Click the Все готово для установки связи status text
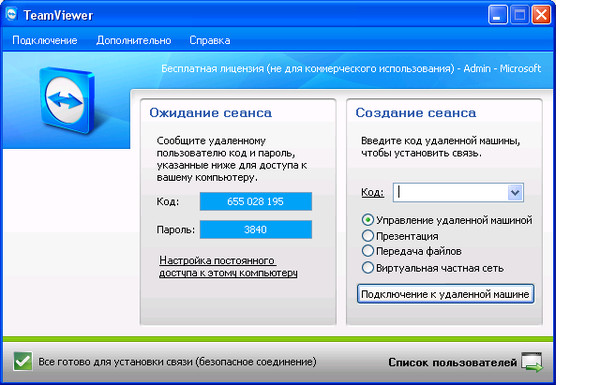The image size is (600, 385). (178, 362)
